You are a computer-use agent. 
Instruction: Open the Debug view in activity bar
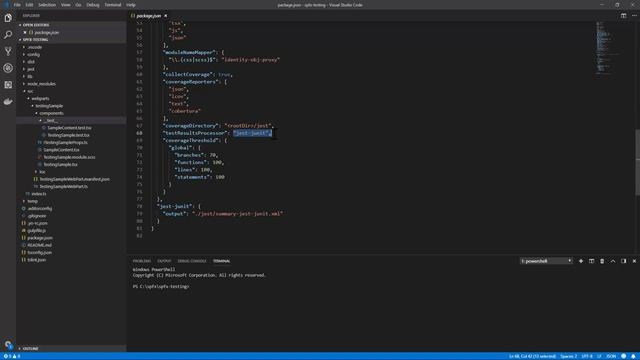click(x=8, y=68)
